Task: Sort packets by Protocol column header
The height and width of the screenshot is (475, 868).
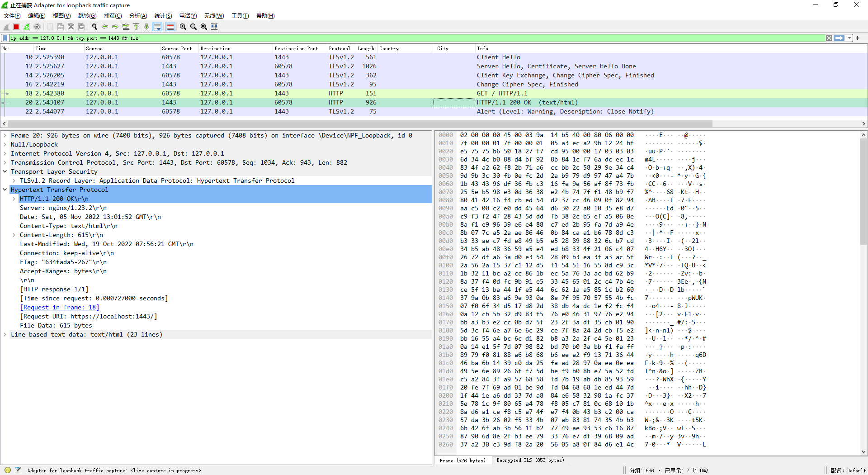Action: pyautogui.click(x=341, y=48)
